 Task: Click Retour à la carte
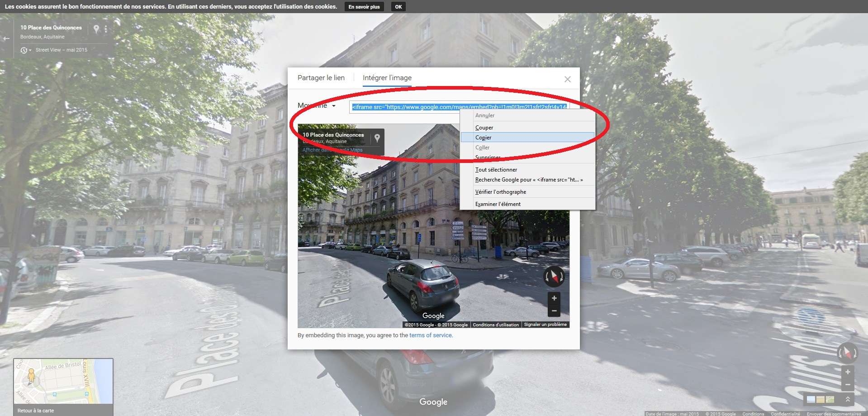click(x=36, y=411)
